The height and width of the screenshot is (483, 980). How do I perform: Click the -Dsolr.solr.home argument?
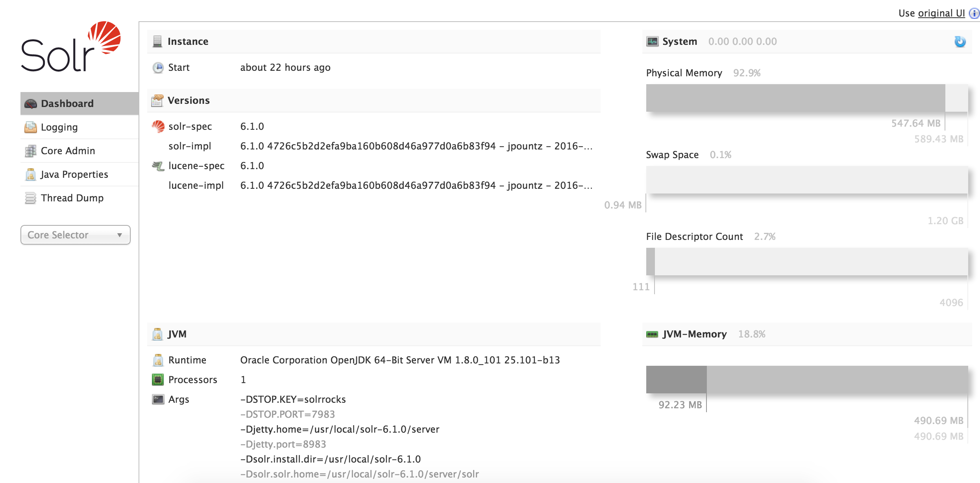pos(360,474)
